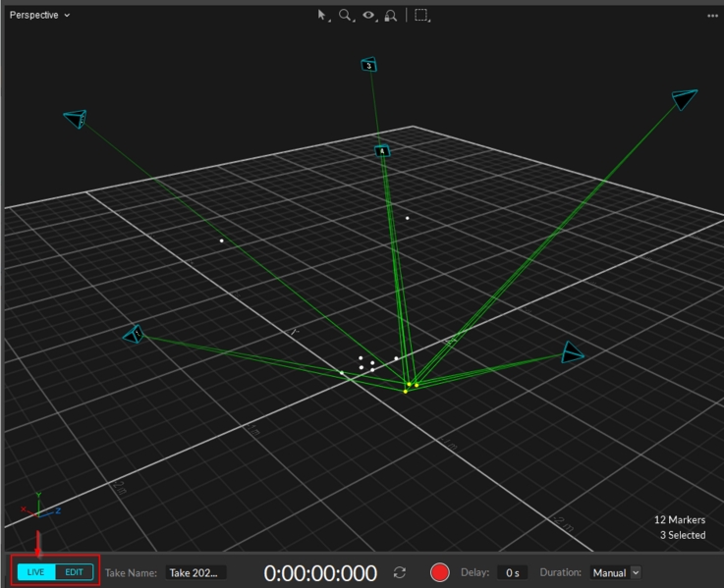This screenshot has width=724, height=588.
Task: Open the Perspective view dropdown
Action: pos(39,16)
